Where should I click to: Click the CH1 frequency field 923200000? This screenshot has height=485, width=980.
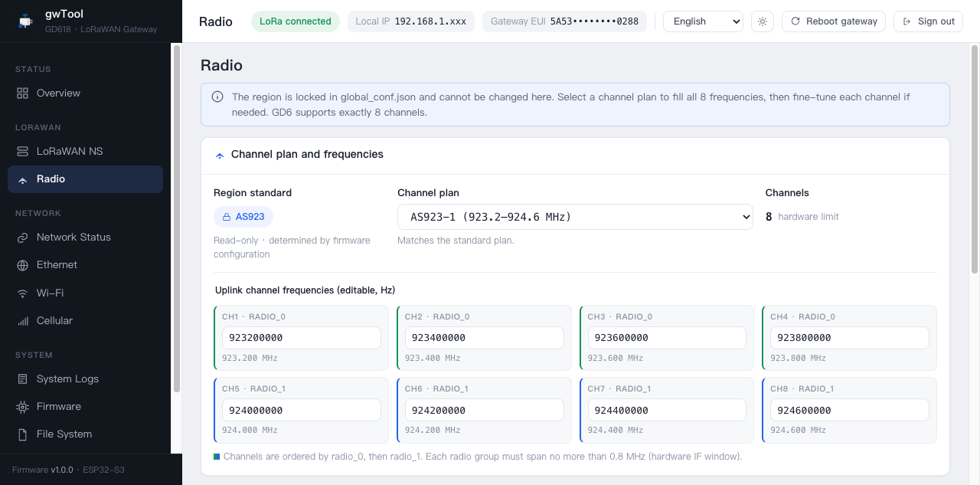click(302, 338)
